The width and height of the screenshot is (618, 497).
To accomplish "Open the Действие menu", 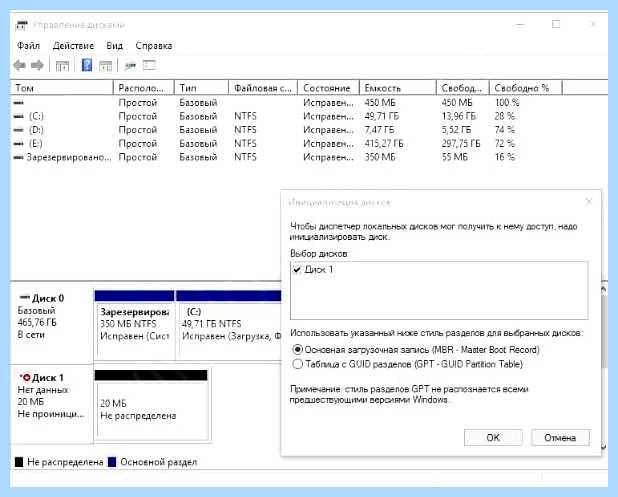I will (x=73, y=46).
